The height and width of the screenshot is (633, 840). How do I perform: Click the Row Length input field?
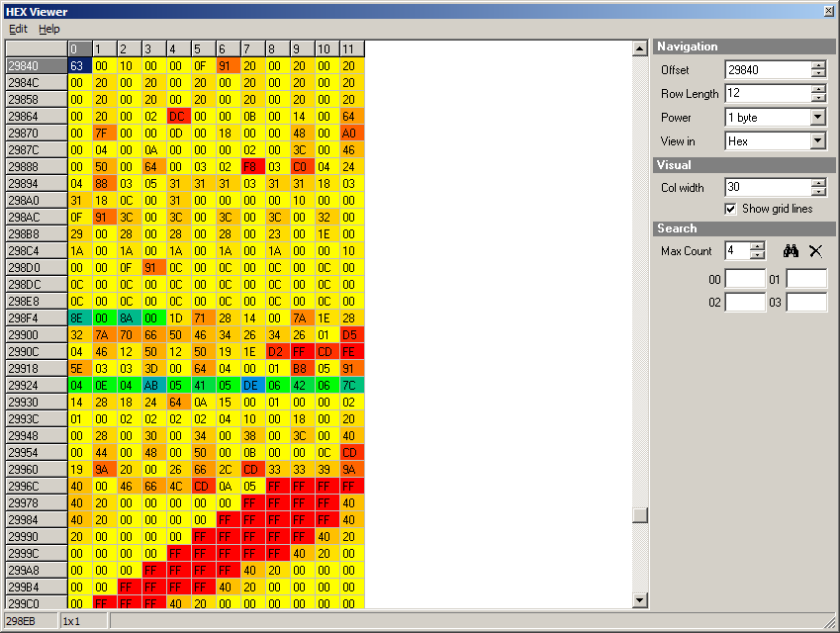[x=768, y=93]
